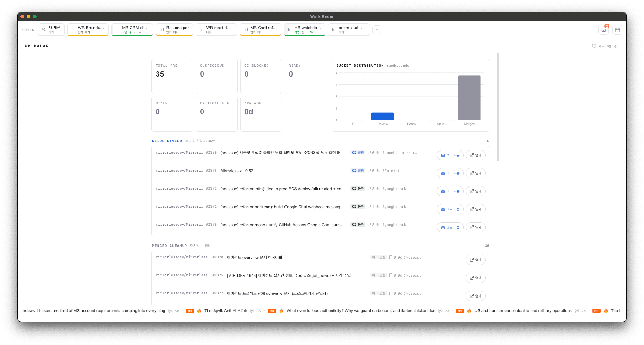Click the NEEDS REVIEW section header
The height and width of the screenshot is (345, 644).
[x=167, y=141]
